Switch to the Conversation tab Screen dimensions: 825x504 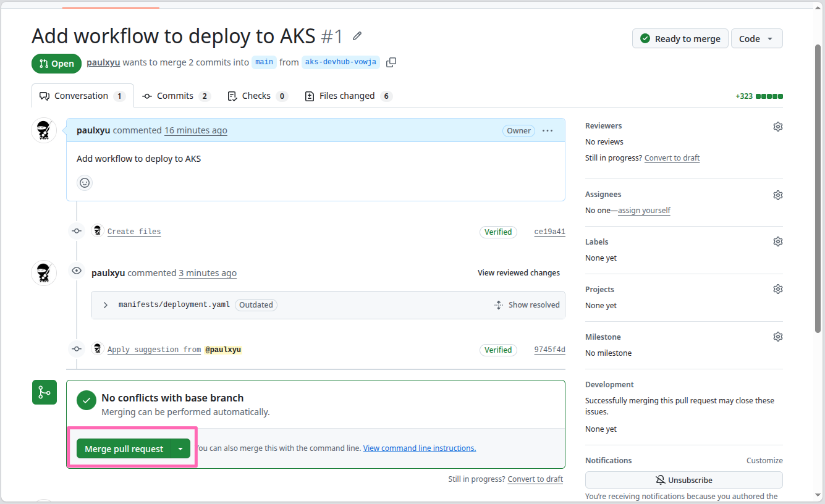[83, 96]
